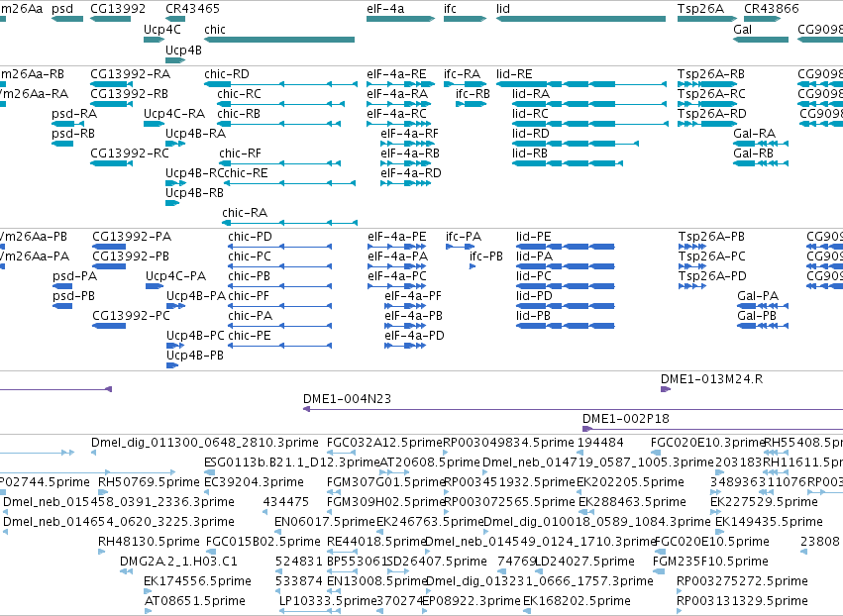Viewport: 843px width, 616px height.
Task: Select the DME1-013M24.R clone label
Action: click(711, 379)
